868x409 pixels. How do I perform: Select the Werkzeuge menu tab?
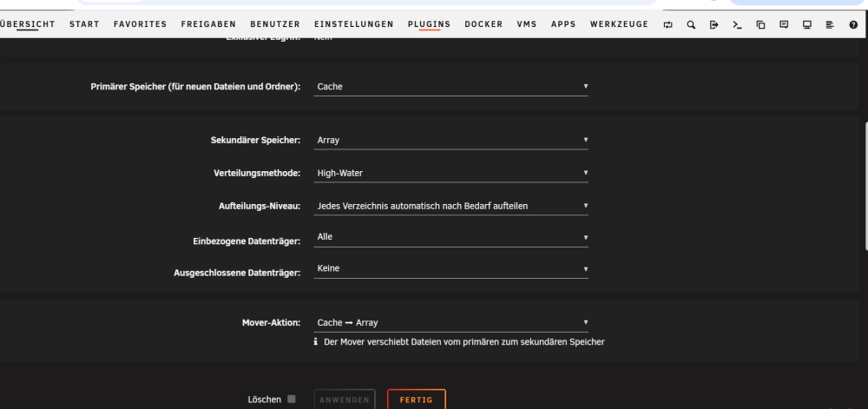[619, 24]
